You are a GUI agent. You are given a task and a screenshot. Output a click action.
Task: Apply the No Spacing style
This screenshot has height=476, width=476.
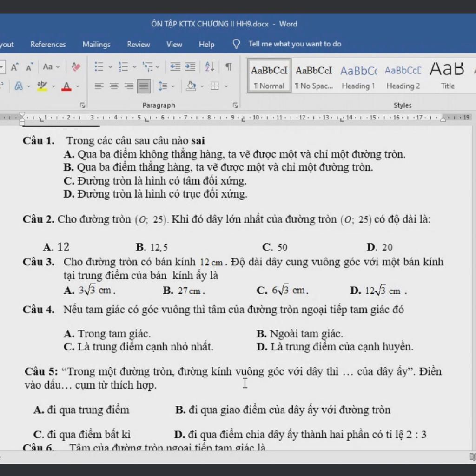point(314,76)
